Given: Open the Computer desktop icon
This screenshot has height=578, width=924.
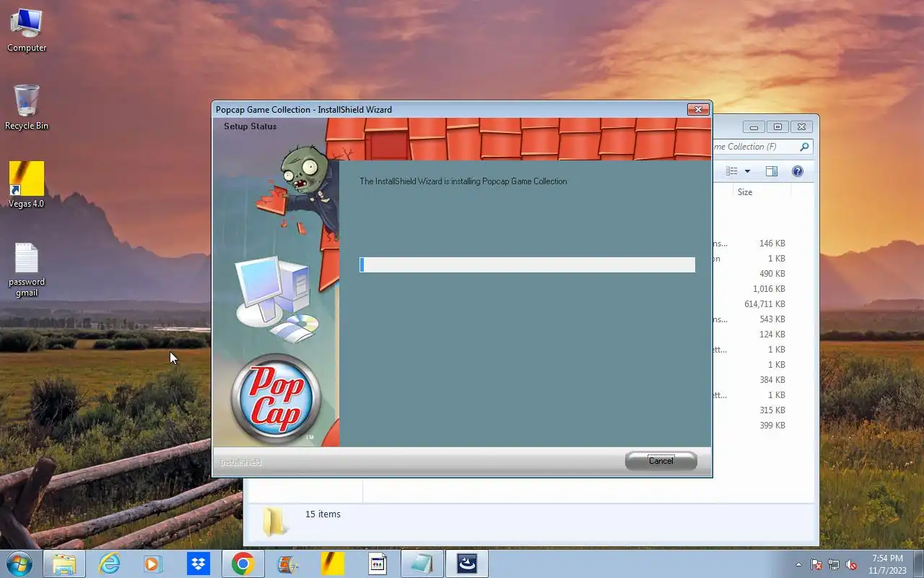Looking at the screenshot, I should coord(27,30).
